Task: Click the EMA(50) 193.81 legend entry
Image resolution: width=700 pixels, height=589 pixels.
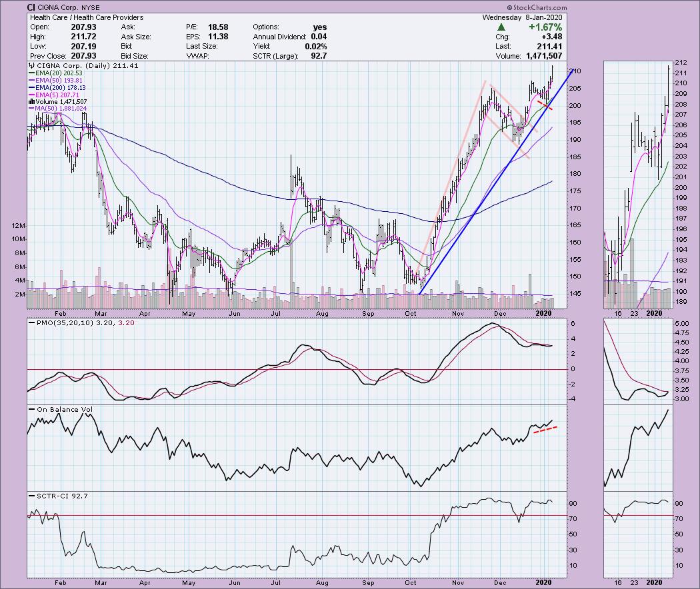Action: [x=55, y=81]
